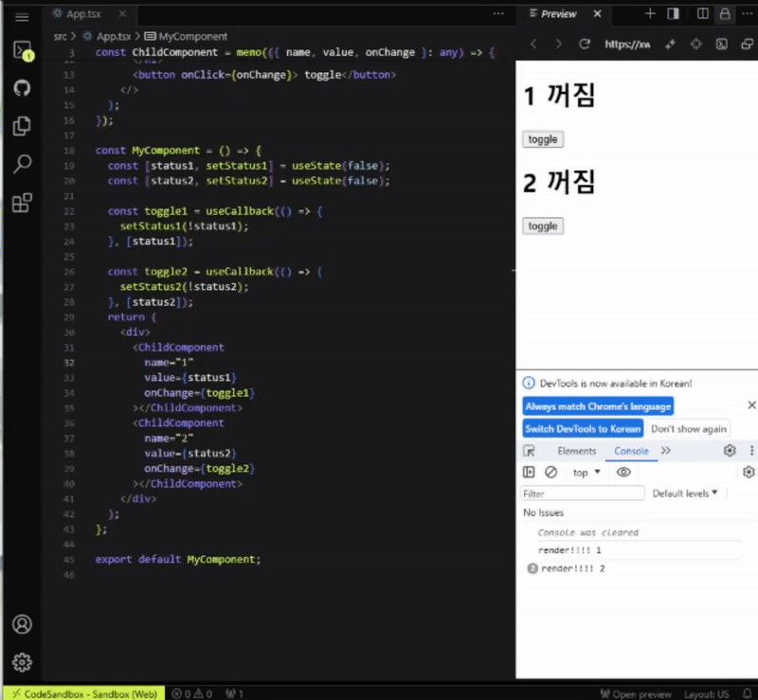Viewport: 758px width, 700px height.
Task: Click the inspect element icon in DevTools
Action: (x=530, y=451)
